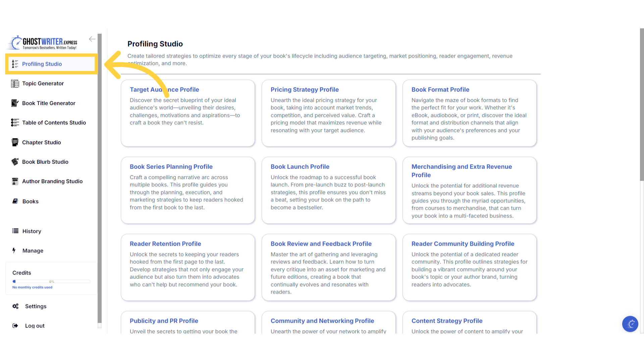Image resolution: width=644 pixels, height=362 pixels.
Task: Click the Books sidebar icon
Action: (x=15, y=201)
